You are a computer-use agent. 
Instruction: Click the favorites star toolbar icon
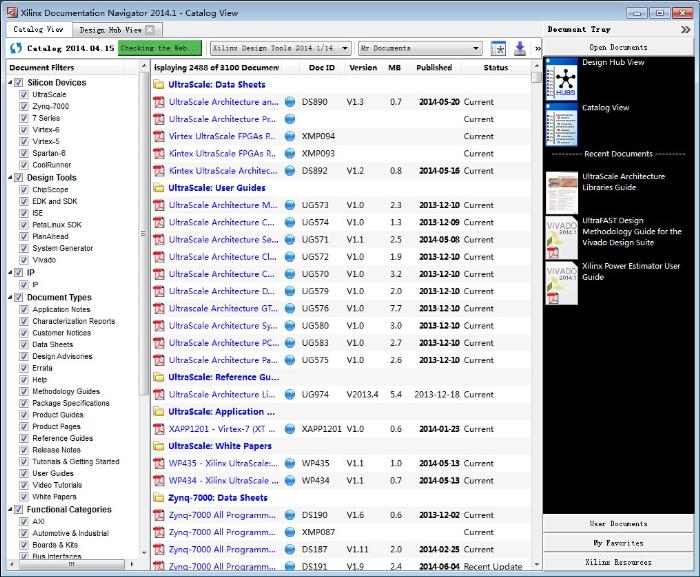click(498, 48)
